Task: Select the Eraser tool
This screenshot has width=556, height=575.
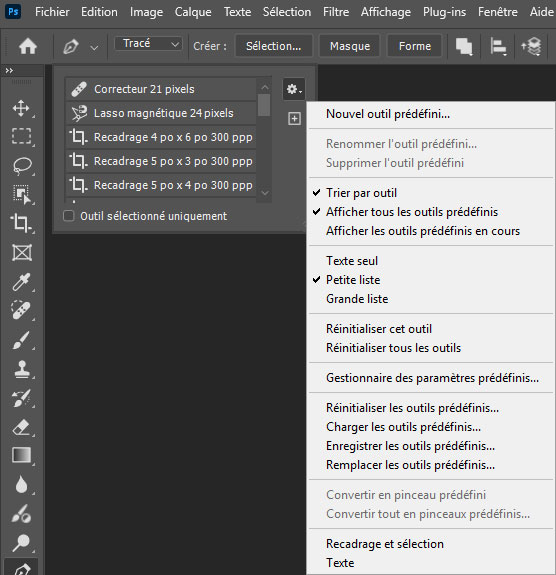Action: (x=22, y=427)
